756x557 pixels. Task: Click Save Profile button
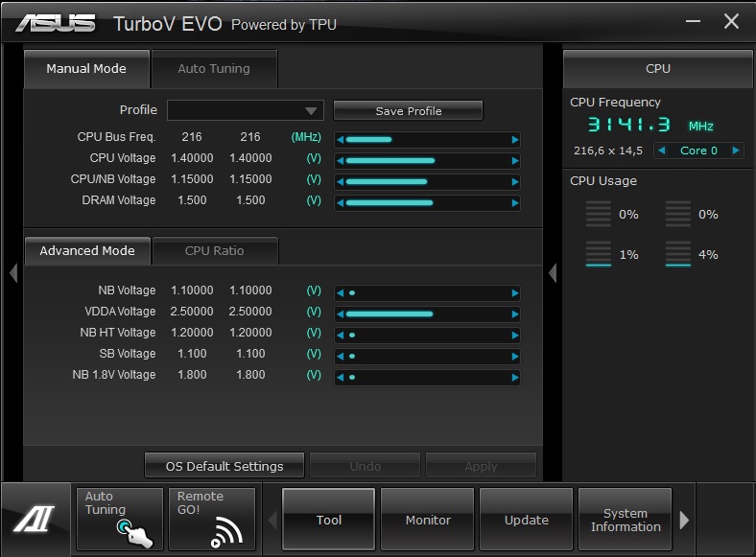click(x=408, y=111)
